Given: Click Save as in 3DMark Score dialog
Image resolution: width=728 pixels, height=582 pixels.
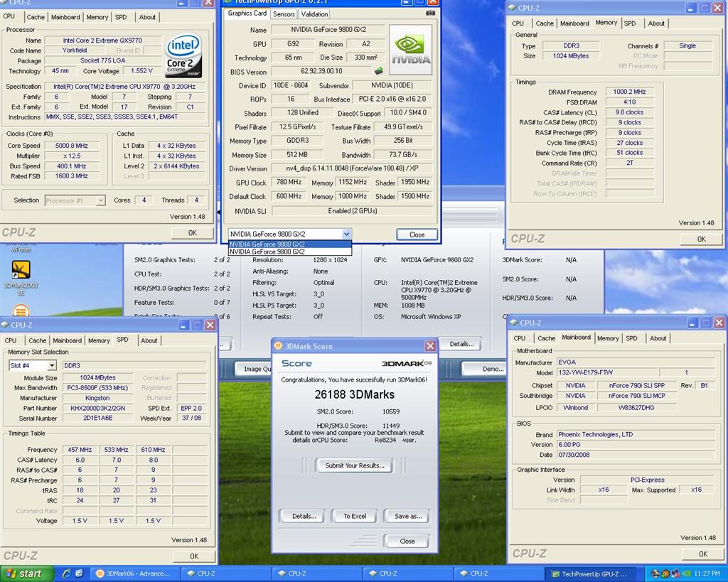Looking at the screenshot, I should point(407,516).
